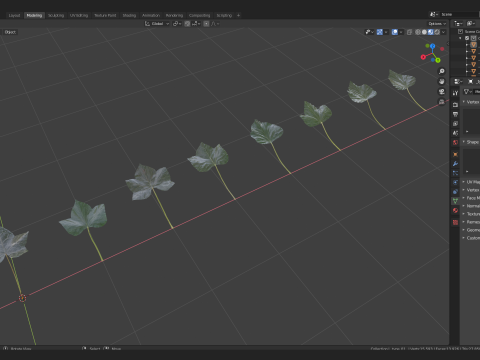Go to the Shading workspace tab
The image size is (480, 360).
(x=129, y=15)
